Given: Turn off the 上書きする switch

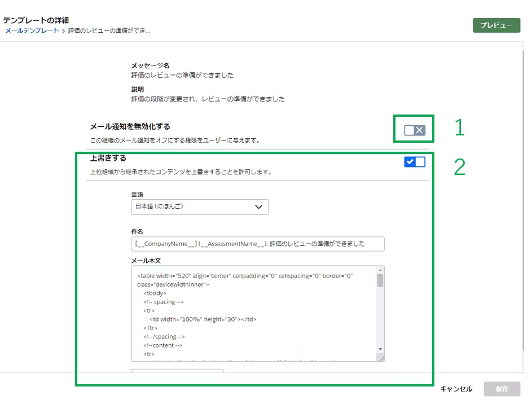Looking at the screenshot, I should tap(414, 162).
